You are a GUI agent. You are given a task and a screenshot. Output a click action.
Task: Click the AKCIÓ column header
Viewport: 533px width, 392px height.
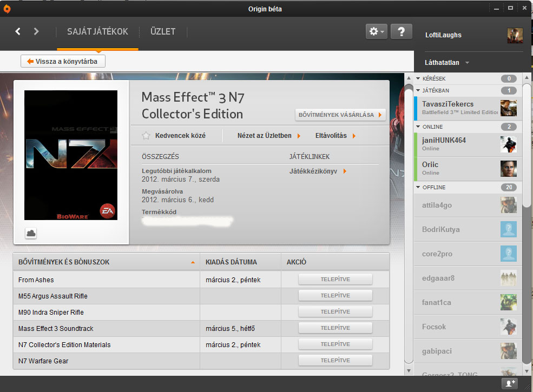(x=335, y=262)
